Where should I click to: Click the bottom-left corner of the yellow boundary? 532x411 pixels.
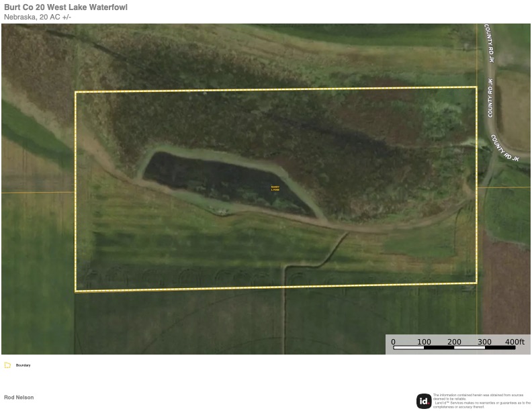click(75, 291)
